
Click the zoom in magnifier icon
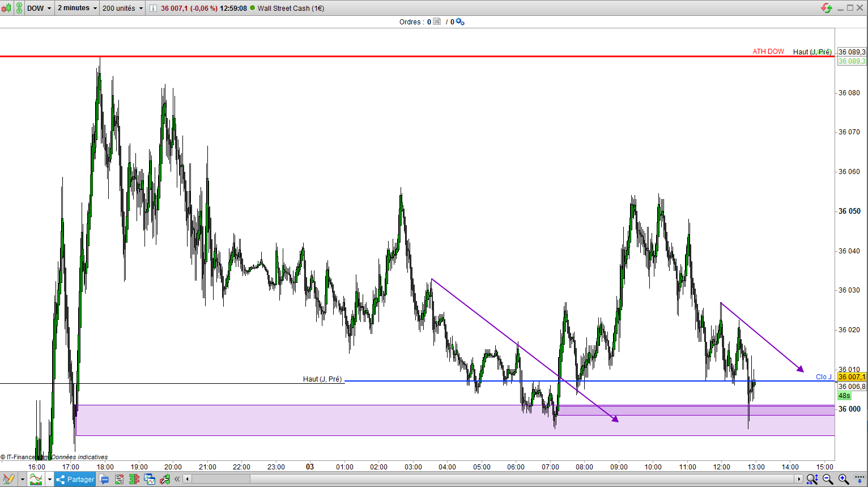tap(844, 479)
